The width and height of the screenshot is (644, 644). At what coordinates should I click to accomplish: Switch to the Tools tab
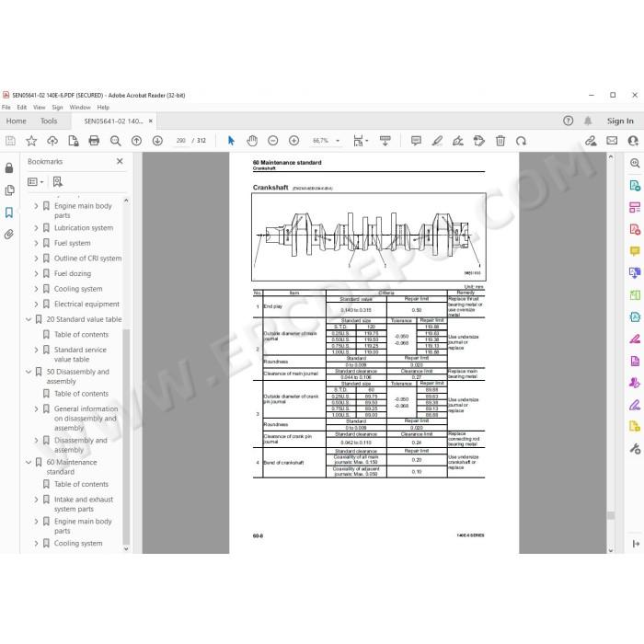pyautogui.click(x=49, y=121)
